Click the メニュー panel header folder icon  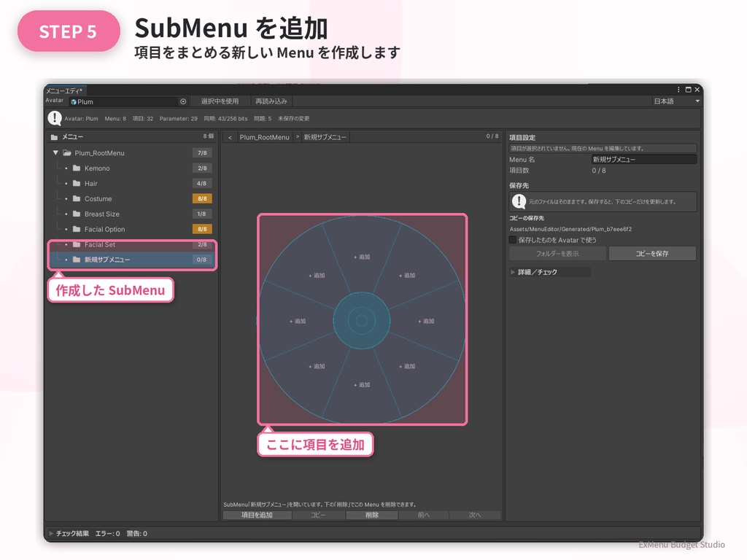[x=54, y=137]
